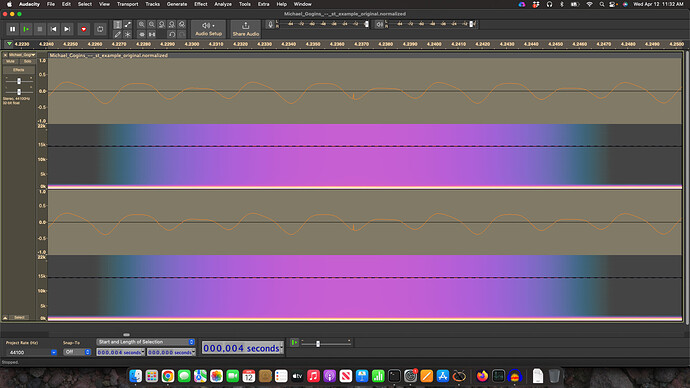
Task: Open Firefox from the Dock
Action: (482, 376)
